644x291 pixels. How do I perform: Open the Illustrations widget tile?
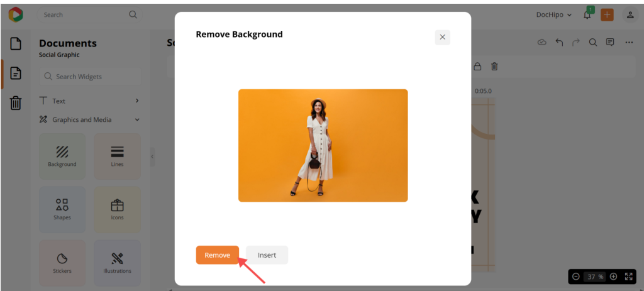point(117,263)
